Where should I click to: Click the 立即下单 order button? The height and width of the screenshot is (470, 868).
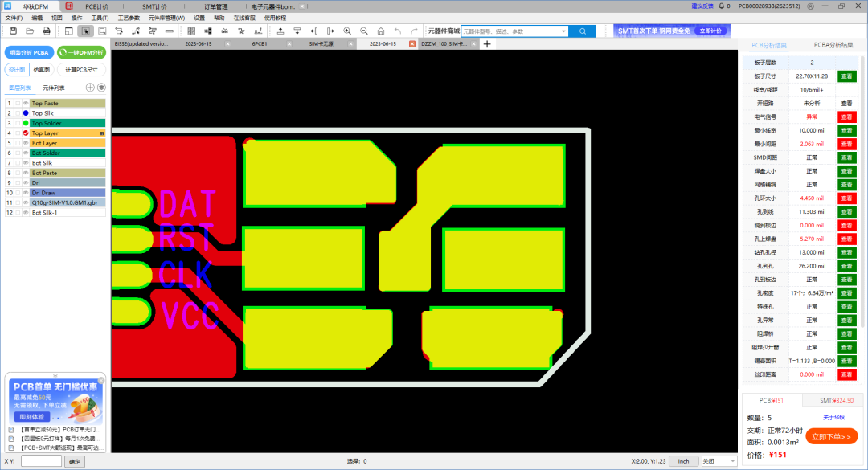833,435
